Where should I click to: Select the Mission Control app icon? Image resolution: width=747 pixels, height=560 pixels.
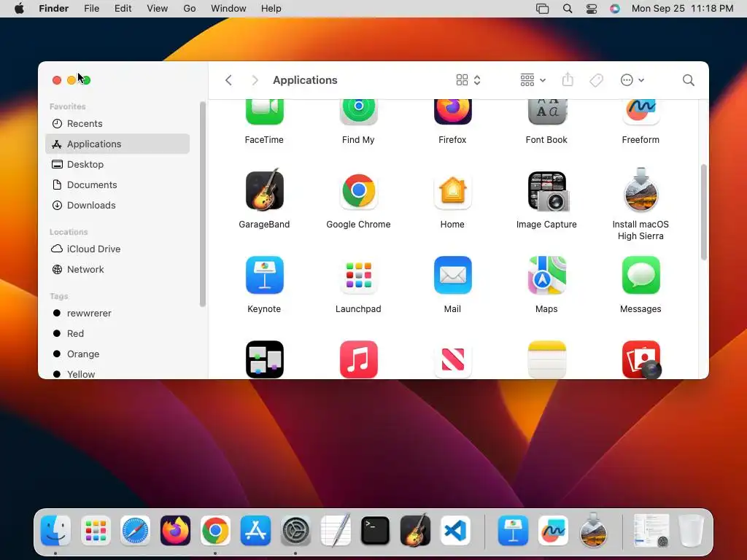[x=264, y=359]
